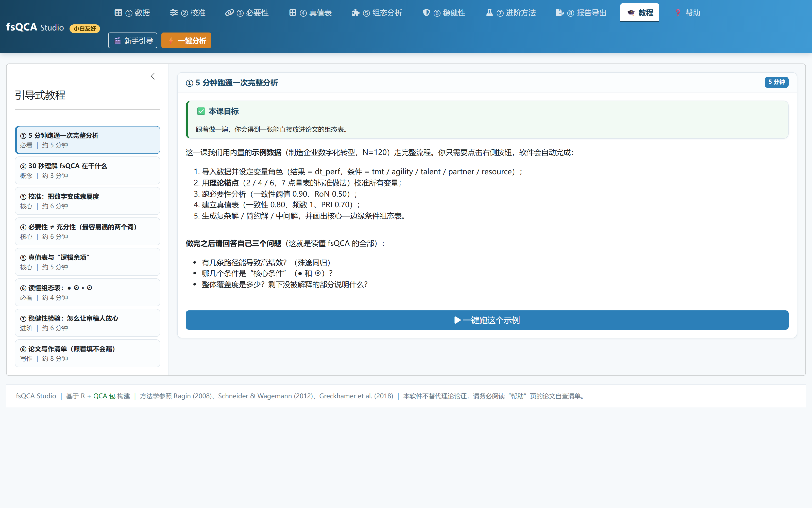Open lesson ③ 校准：把数字变成隶属度
The height and width of the screenshot is (508, 812).
88,201
